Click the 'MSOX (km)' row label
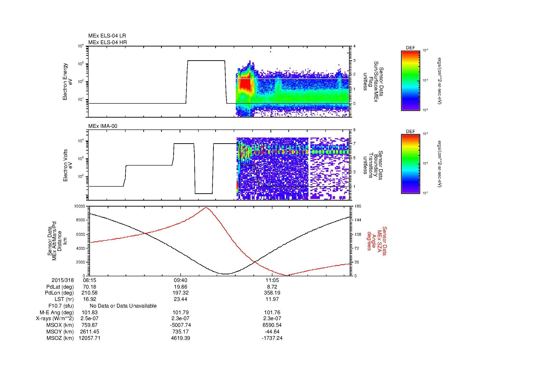Image resolution: width=555 pixels, height=392 pixels. (x=60, y=325)
